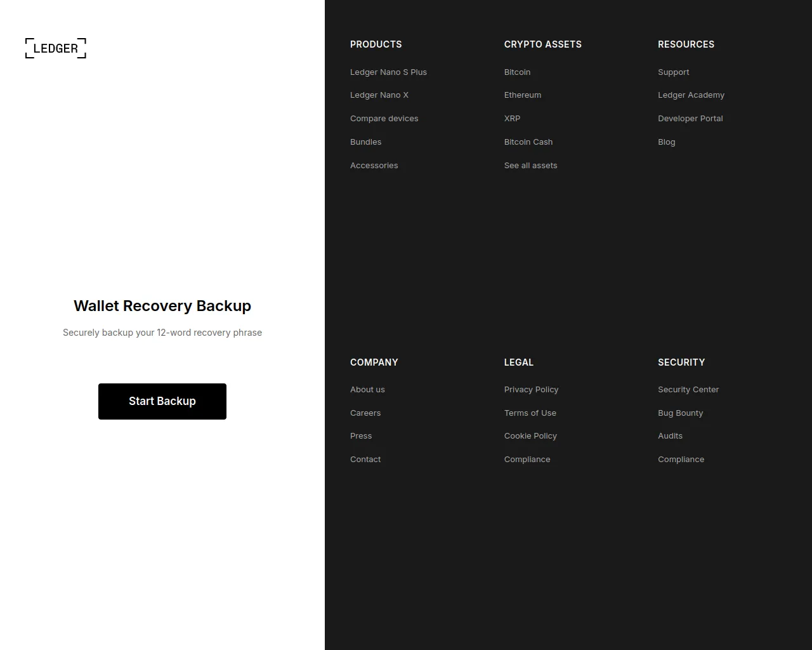Open the Bitcoin Cash link

coord(528,142)
